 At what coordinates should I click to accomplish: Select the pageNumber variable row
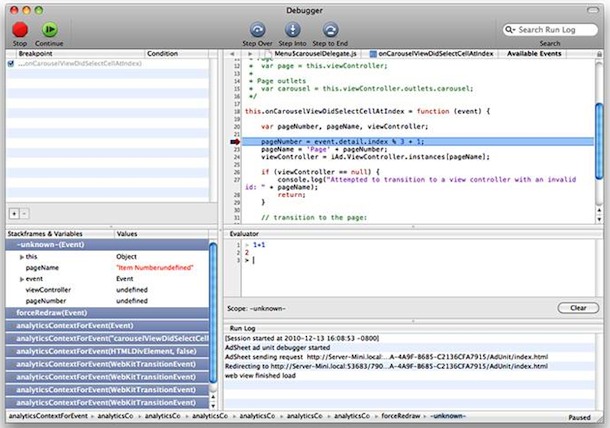click(107, 301)
